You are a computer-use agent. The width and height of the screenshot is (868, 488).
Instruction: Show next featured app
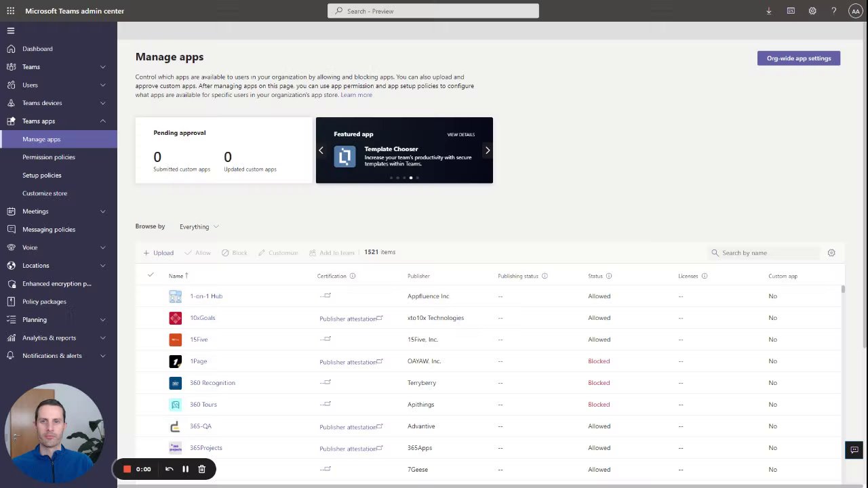point(487,150)
